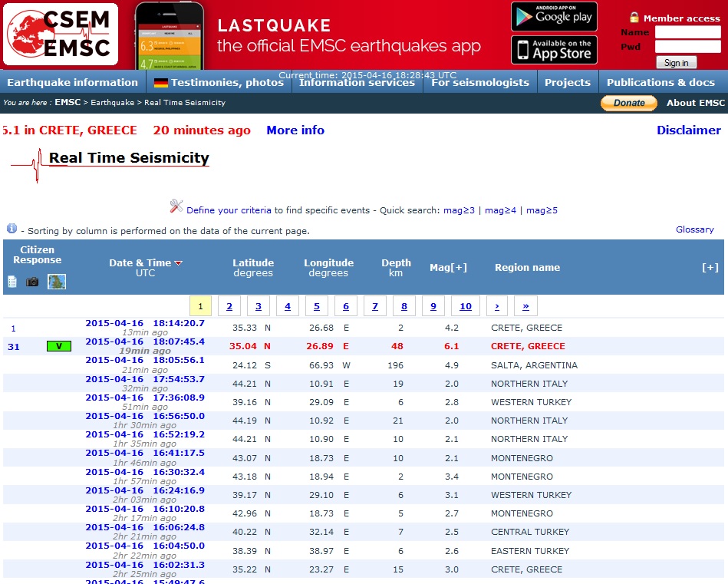Screen dimensions: 728x584
Task: Click the testimonies document icon
Action: point(12,282)
